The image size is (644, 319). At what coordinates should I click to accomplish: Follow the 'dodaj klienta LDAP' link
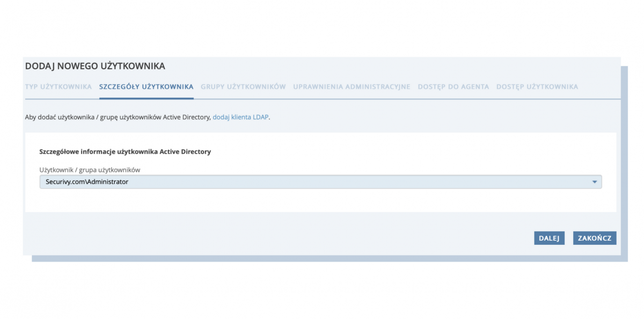(240, 117)
